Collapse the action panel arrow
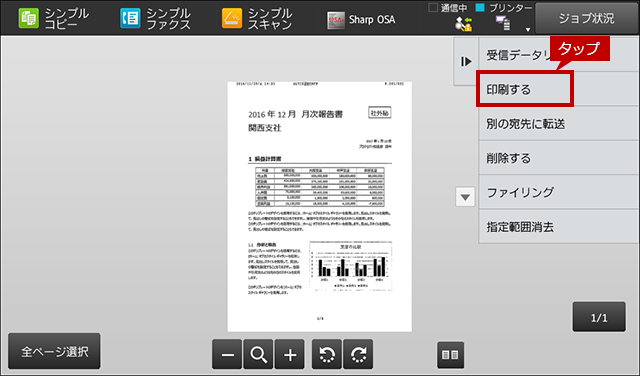 click(x=466, y=62)
